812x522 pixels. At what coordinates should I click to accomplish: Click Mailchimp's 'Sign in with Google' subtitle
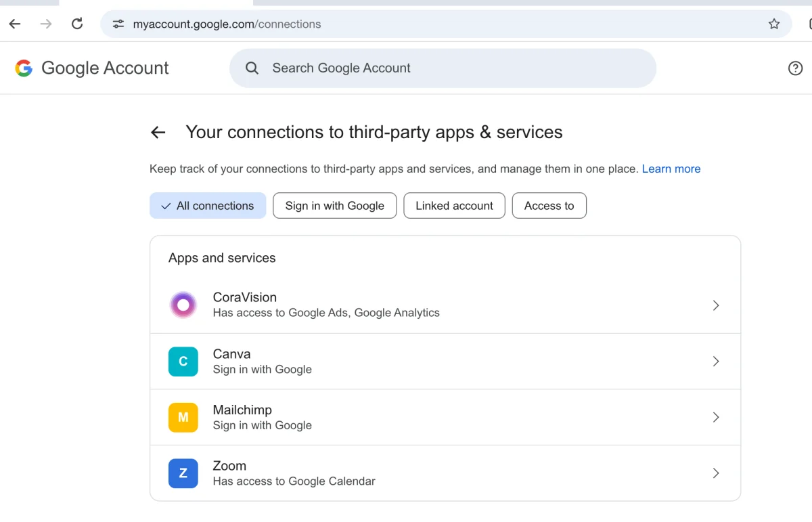pyautogui.click(x=262, y=425)
